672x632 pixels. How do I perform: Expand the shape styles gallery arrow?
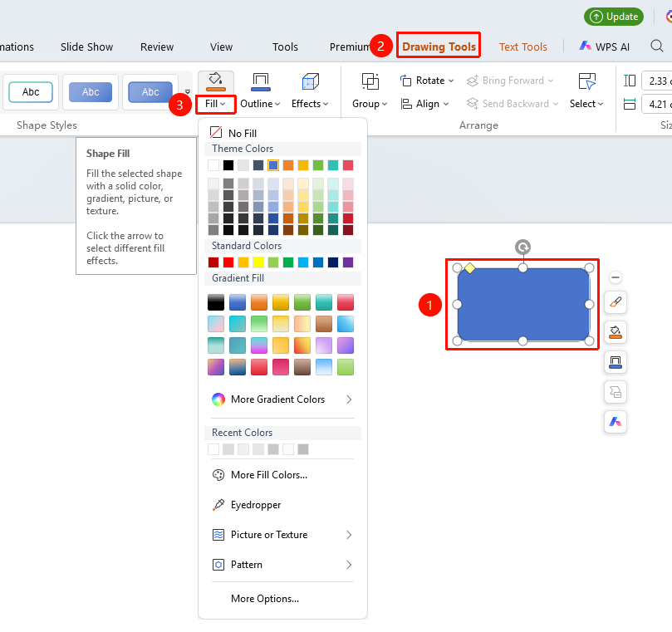click(188, 91)
